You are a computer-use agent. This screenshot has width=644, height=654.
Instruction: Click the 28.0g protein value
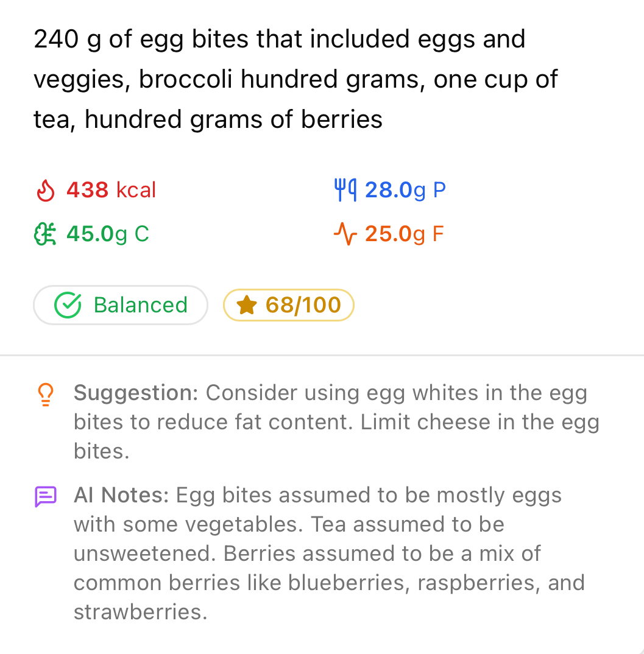(x=405, y=189)
